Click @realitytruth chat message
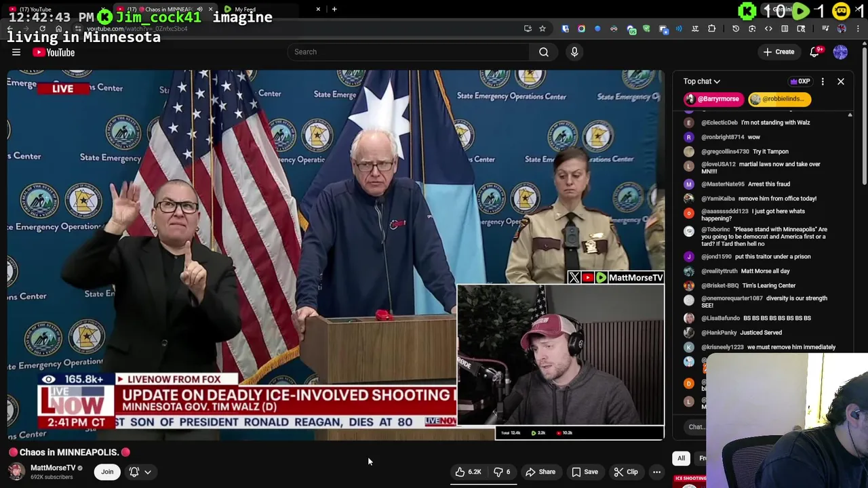The width and height of the screenshot is (868, 488). (x=745, y=271)
